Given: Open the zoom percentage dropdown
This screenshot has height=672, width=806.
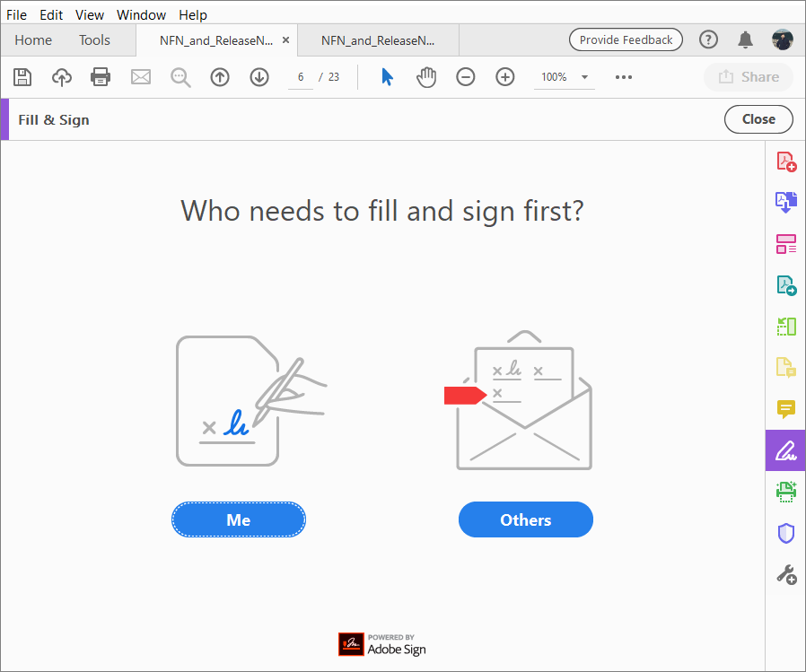Looking at the screenshot, I should click(x=564, y=77).
